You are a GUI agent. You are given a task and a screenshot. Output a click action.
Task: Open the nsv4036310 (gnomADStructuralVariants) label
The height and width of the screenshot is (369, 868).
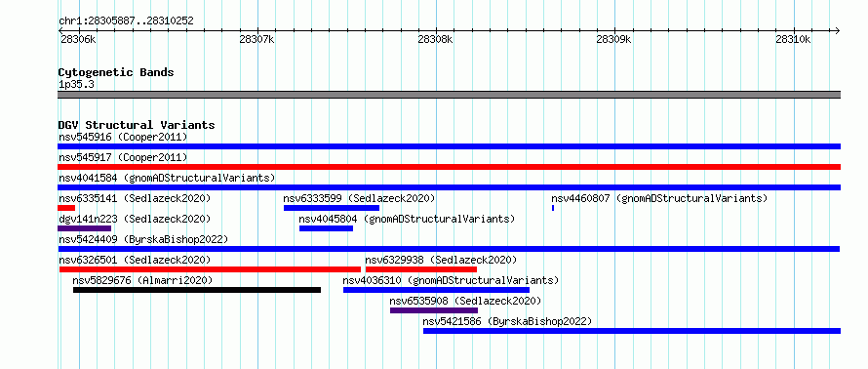(x=451, y=280)
